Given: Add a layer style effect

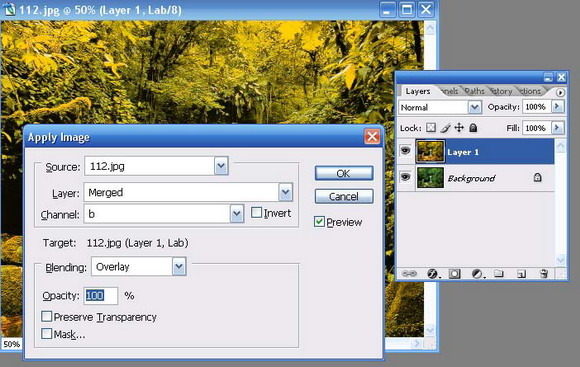Looking at the screenshot, I should click(432, 274).
